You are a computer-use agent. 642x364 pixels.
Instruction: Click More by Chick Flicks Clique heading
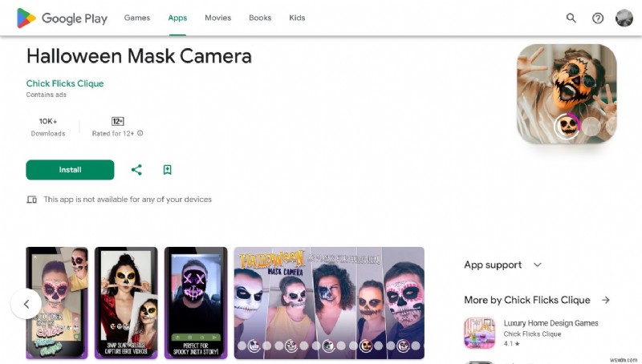[527, 300]
